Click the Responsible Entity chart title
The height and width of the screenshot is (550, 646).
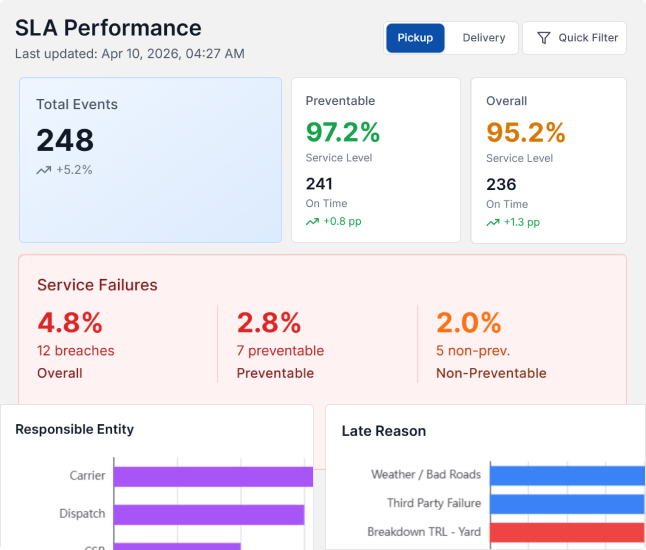[x=75, y=429]
